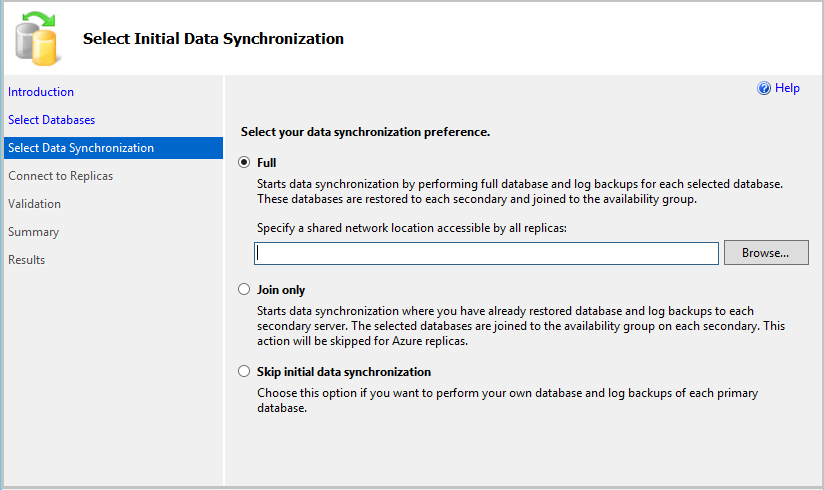This screenshot has height=490, width=824.
Task: Select the Results step in the sidebar
Action: [x=27, y=260]
